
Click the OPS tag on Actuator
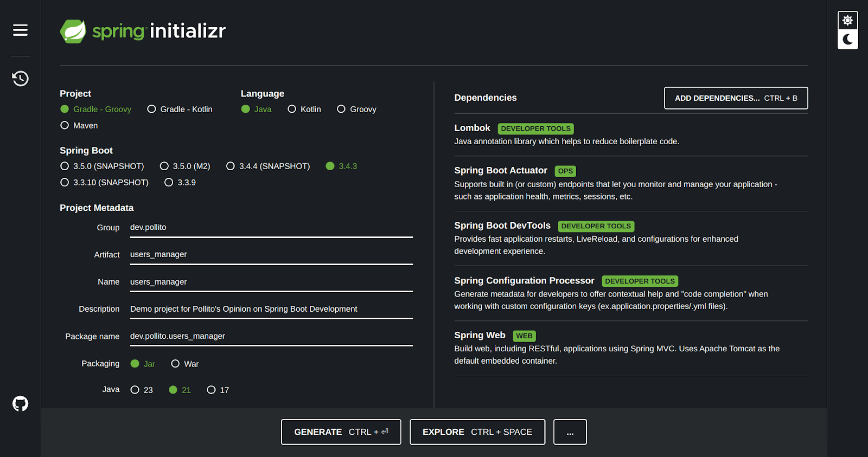(x=565, y=171)
